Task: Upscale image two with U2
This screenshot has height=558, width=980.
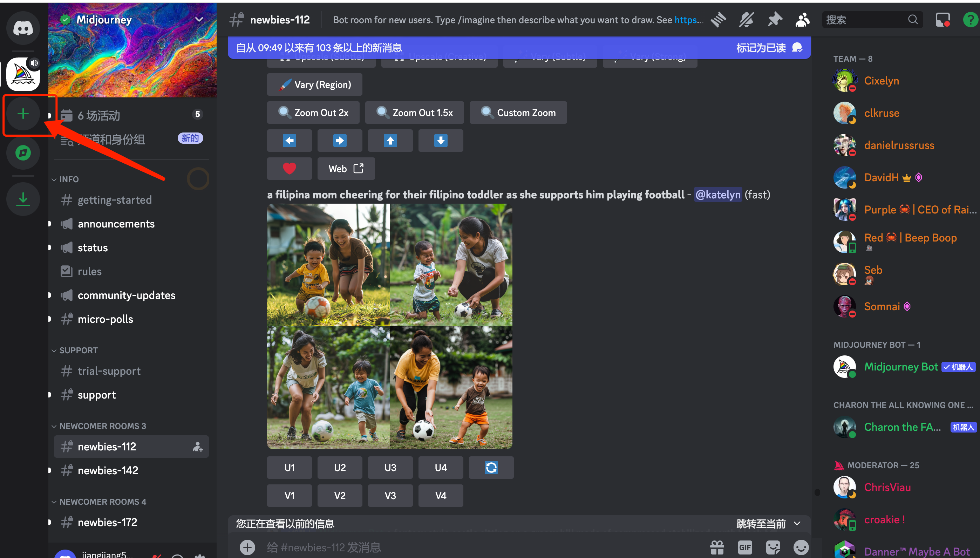Action: tap(340, 468)
